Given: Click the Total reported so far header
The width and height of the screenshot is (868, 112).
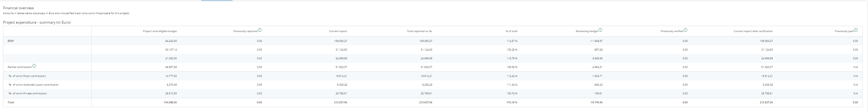Looking at the screenshot, I should [x=419, y=31].
